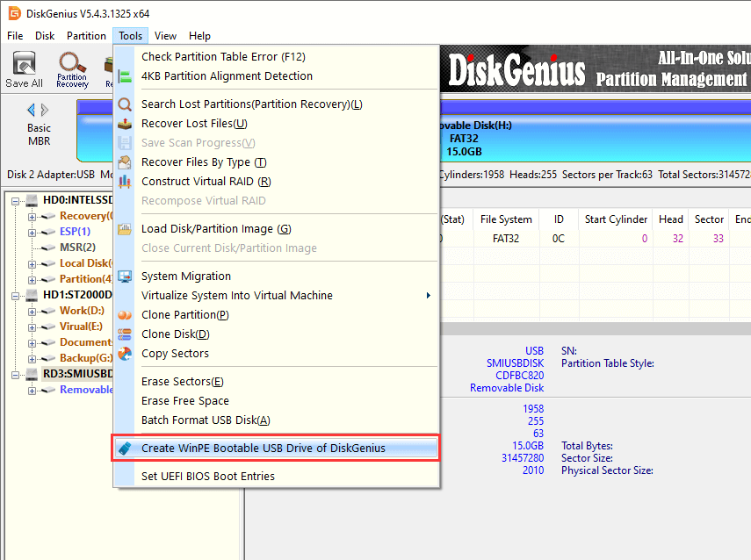This screenshot has height=560, width=751.
Task: Select the RD3:SMIUSBD disk in tree
Action: coord(77,374)
